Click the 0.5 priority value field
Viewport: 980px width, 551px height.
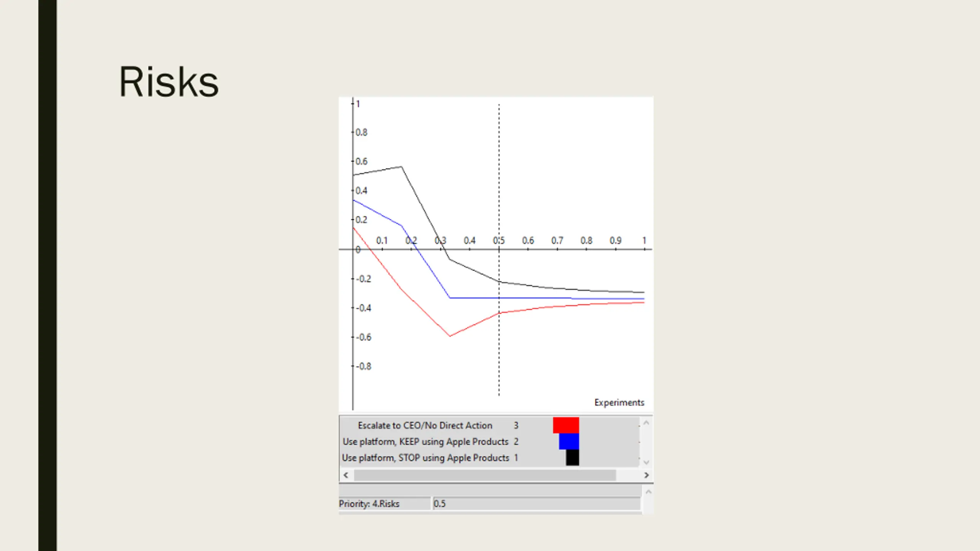[536, 504]
